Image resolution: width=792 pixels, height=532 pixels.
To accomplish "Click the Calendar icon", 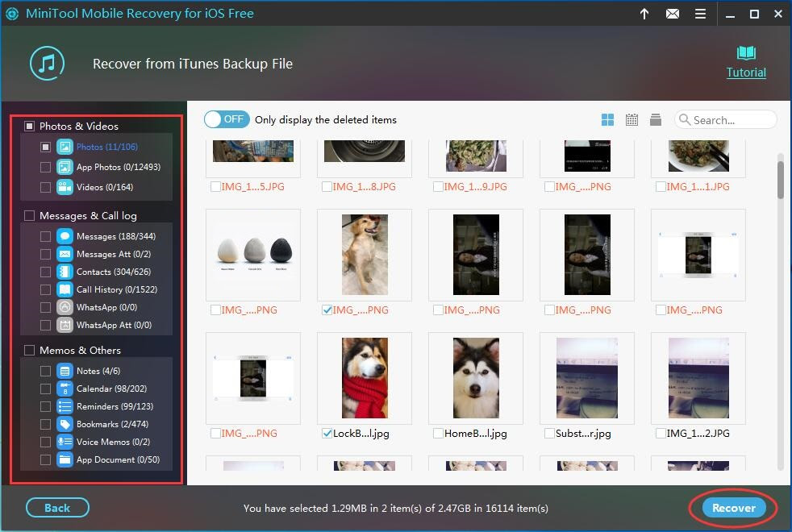I will 65,389.
